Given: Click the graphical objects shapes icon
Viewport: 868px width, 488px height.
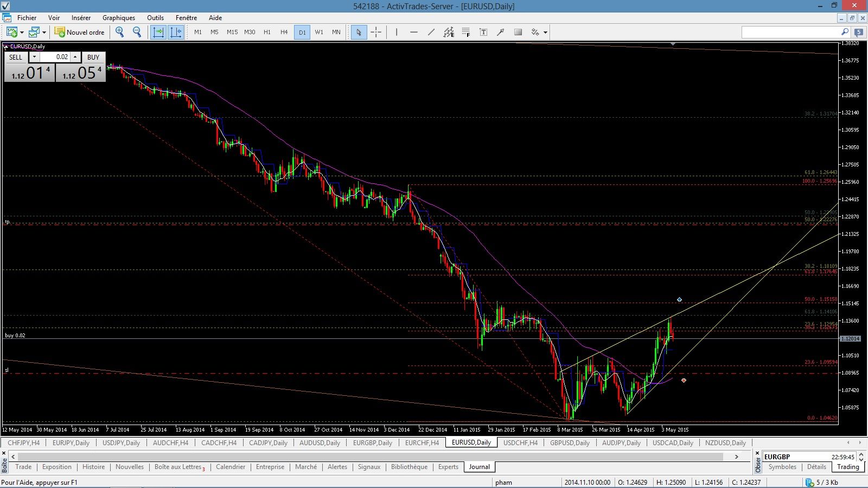Looking at the screenshot, I should [x=535, y=32].
